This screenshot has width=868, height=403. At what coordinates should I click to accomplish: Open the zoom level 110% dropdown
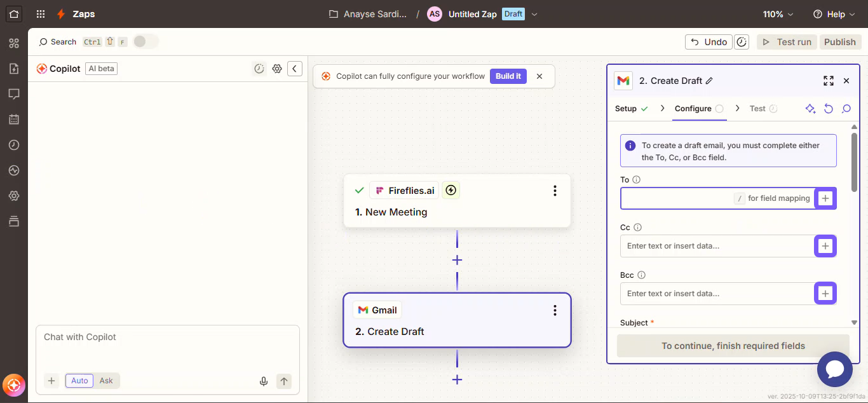point(778,14)
